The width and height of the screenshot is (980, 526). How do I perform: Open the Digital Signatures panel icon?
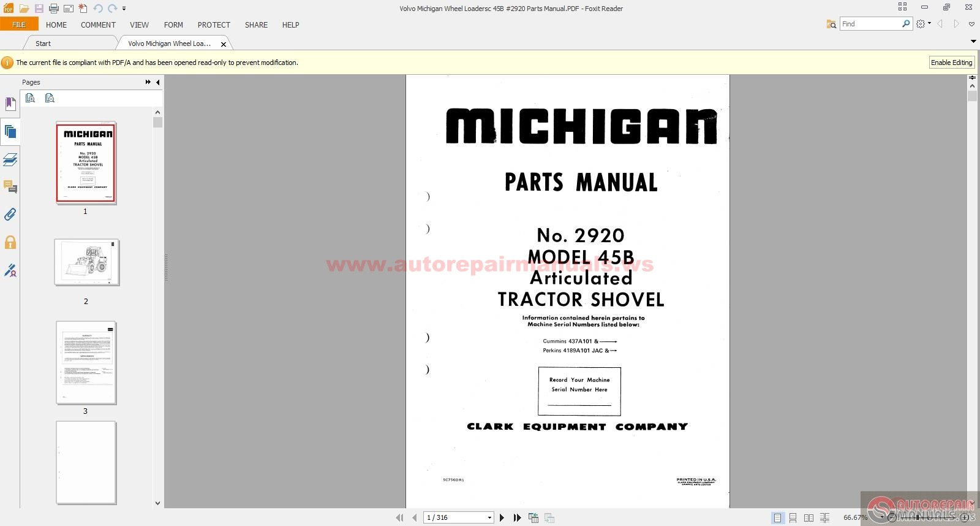tap(10, 270)
